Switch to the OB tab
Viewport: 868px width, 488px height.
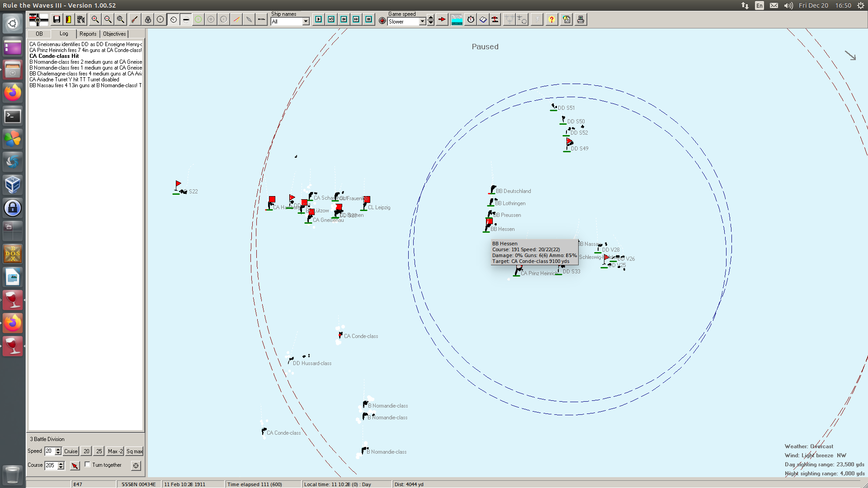pyautogui.click(x=39, y=34)
